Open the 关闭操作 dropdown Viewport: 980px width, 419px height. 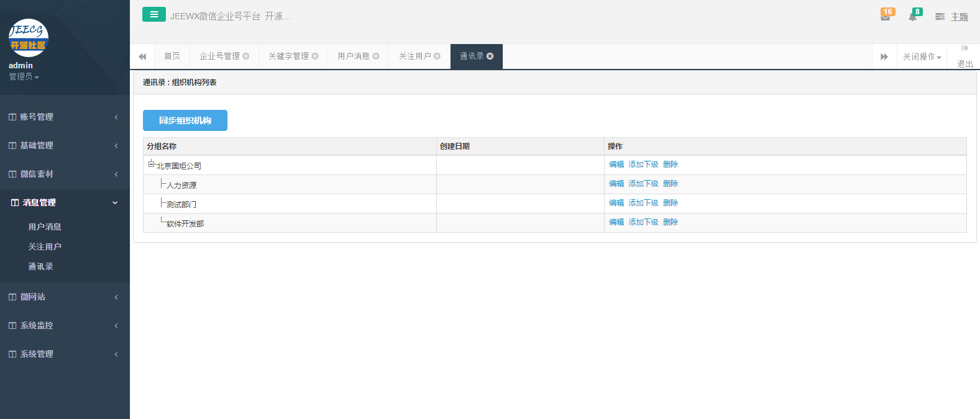click(x=922, y=56)
